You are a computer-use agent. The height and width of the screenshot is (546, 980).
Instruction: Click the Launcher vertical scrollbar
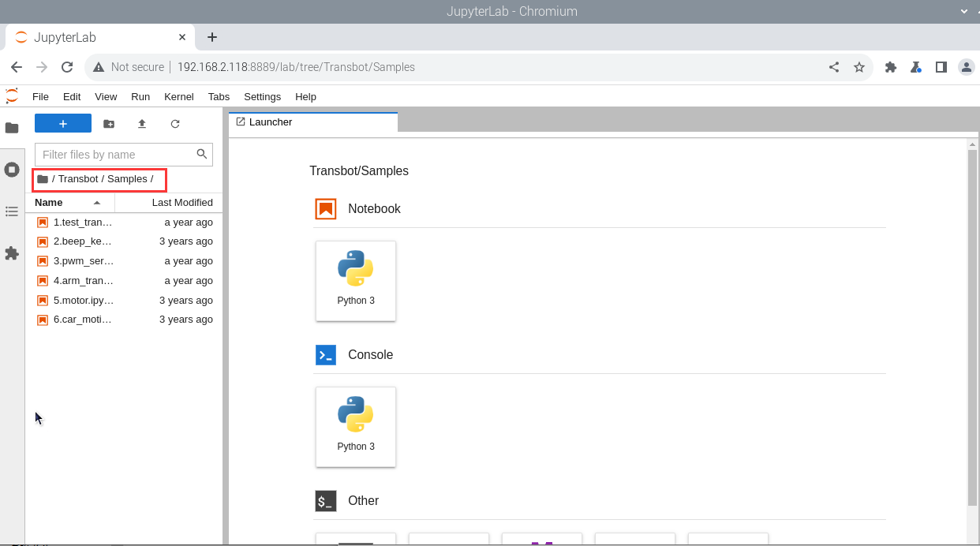(x=972, y=327)
